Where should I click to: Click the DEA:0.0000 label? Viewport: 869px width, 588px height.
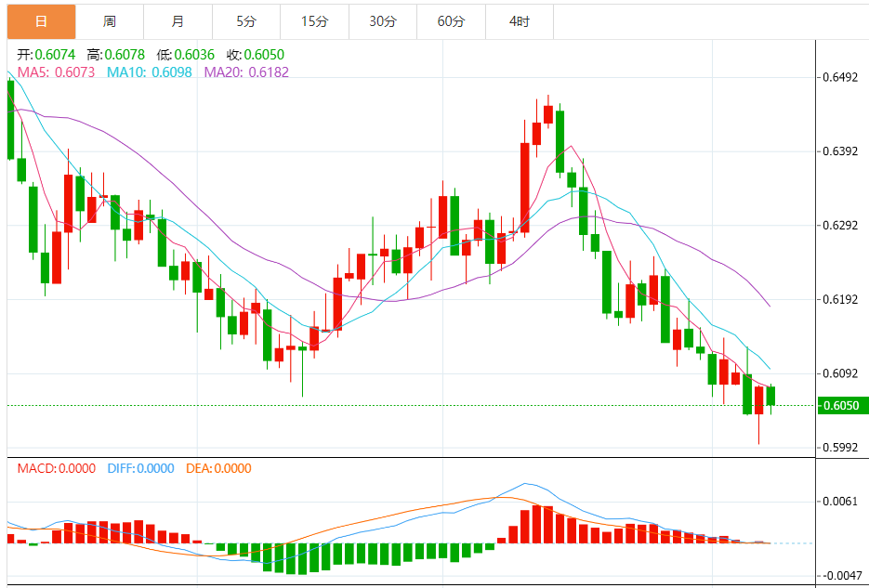pyautogui.click(x=218, y=468)
